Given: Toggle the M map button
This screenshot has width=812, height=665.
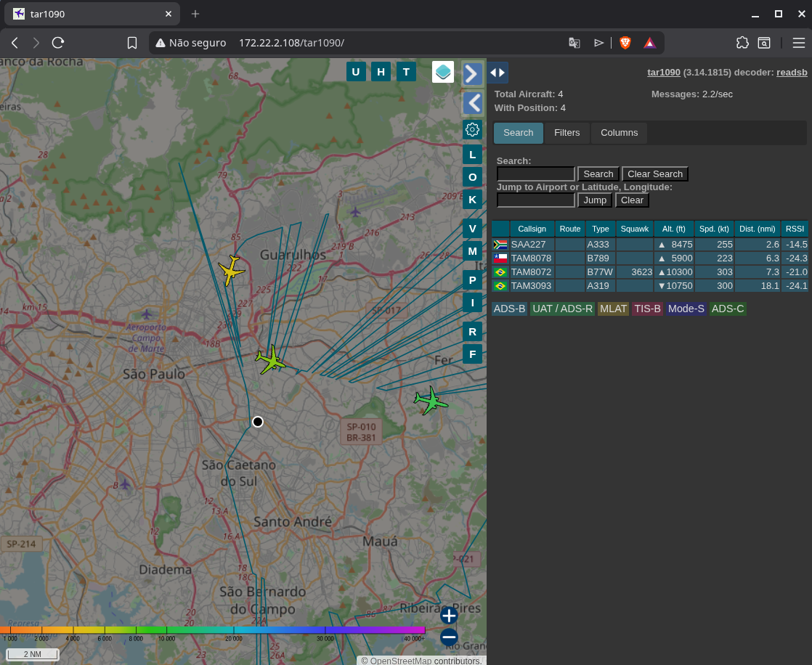Looking at the screenshot, I should (x=472, y=251).
